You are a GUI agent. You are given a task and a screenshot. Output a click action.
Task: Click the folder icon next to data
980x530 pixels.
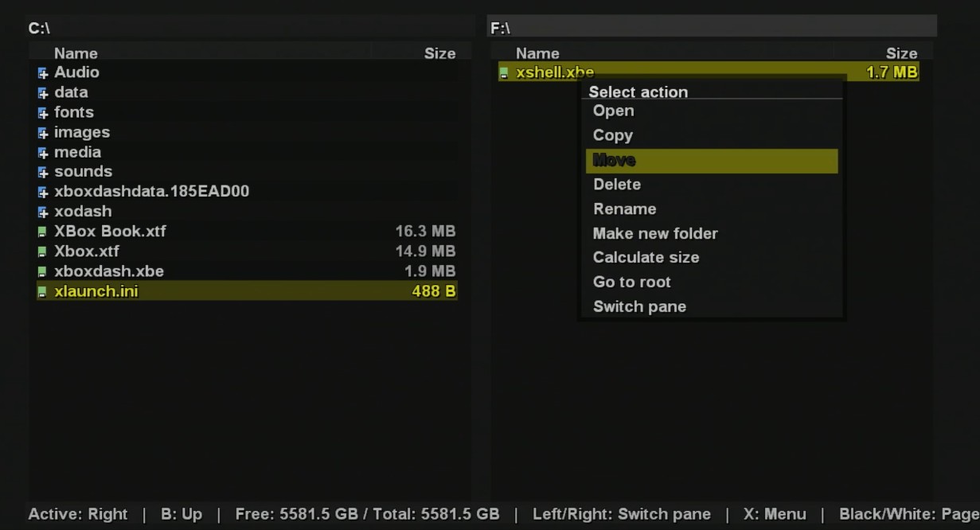coord(43,93)
